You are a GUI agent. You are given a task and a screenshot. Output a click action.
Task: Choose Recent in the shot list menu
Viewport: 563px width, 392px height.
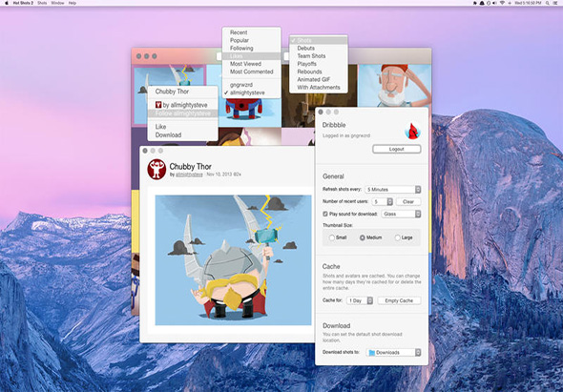pyautogui.click(x=251, y=32)
